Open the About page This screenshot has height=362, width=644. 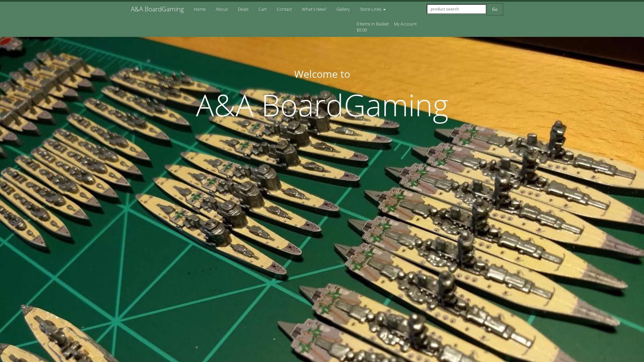coord(222,9)
